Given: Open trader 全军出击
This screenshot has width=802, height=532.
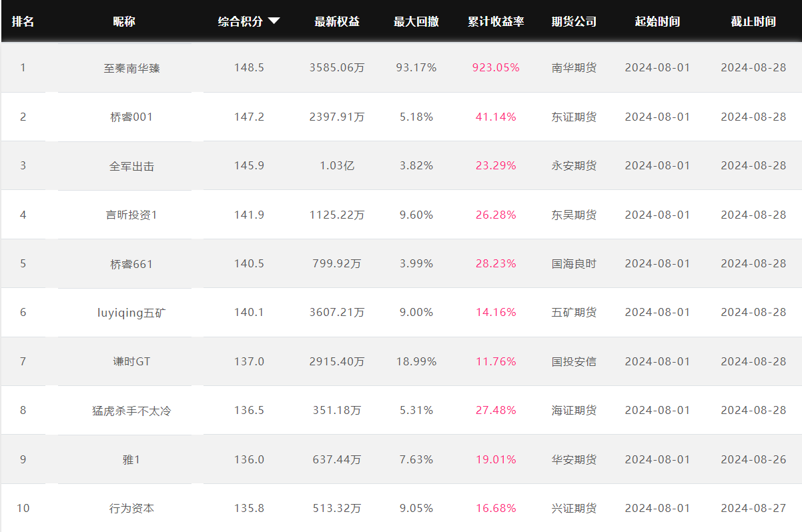Looking at the screenshot, I should (x=131, y=166).
